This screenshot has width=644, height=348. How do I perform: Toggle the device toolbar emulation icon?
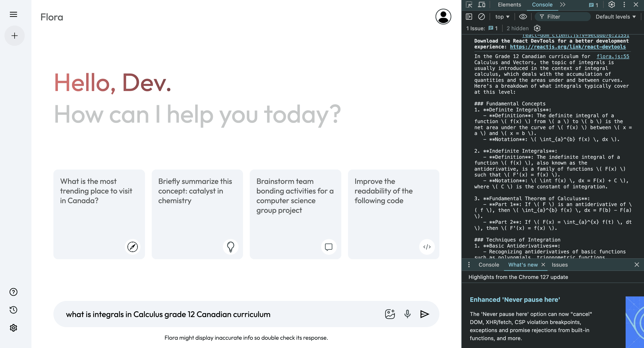pyautogui.click(x=482, y=5)
